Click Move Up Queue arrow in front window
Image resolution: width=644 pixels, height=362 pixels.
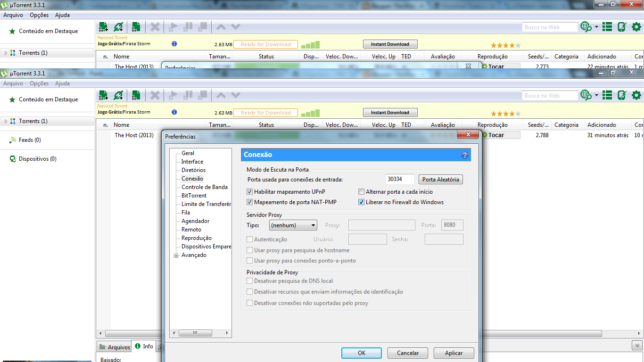pos(221,95)
